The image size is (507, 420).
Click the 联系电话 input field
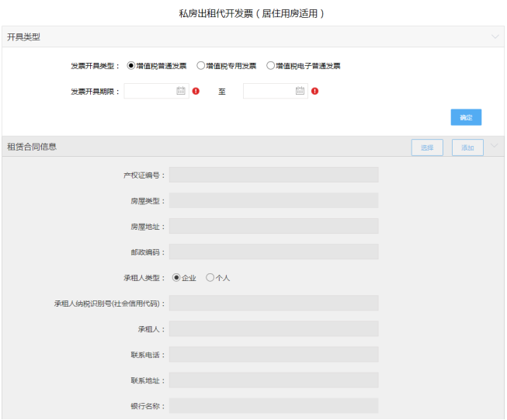click(273, 354)
